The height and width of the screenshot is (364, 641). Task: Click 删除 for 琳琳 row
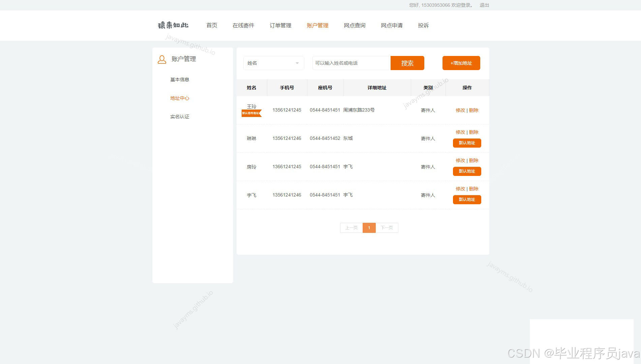(x=474, y=132)
